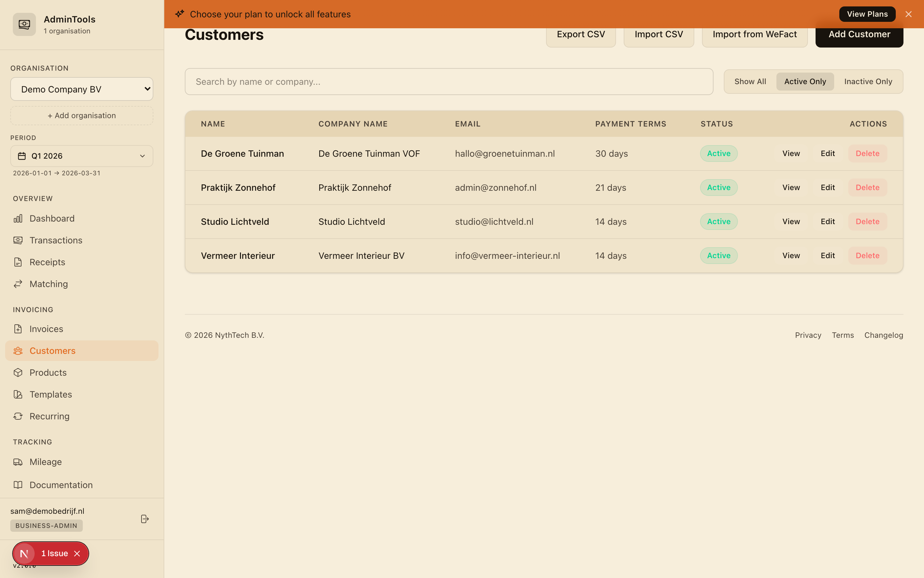
Task: Focus the search by name or company field
Action: pos(449,82)
